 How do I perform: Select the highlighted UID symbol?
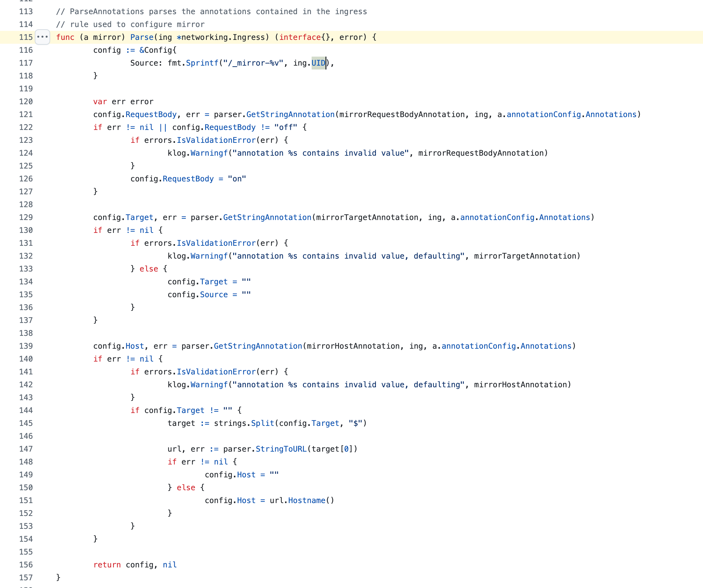pos(318,63)
